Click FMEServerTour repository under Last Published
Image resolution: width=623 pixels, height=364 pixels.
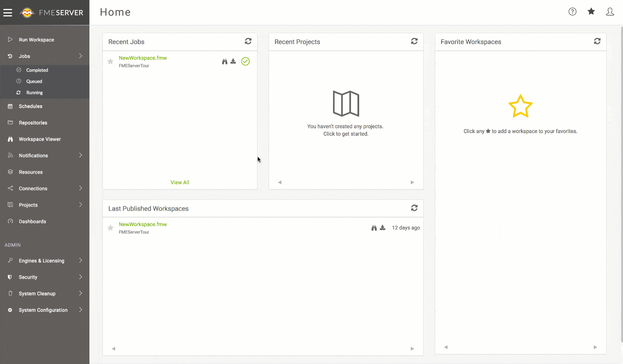pos(134,232)
